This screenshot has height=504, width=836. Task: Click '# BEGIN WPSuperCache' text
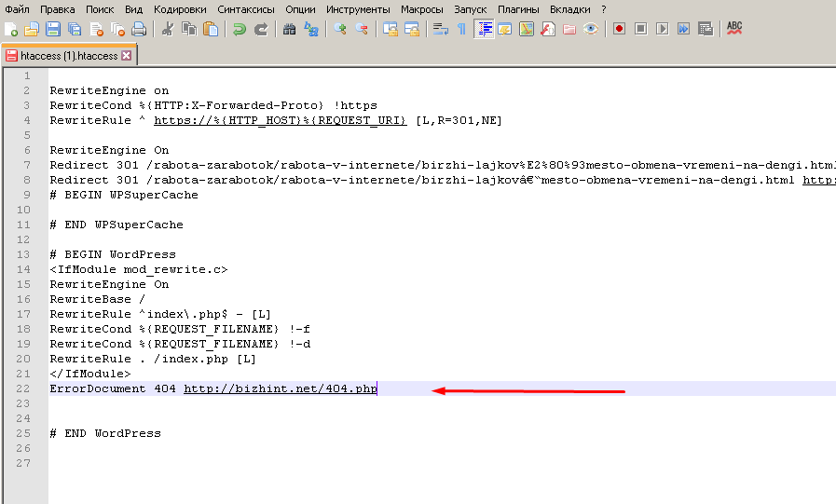(124, 195)
